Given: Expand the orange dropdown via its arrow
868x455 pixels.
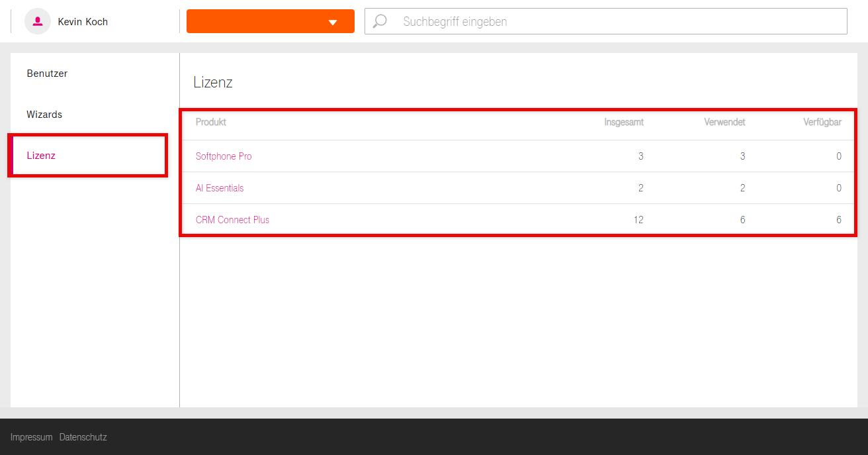Looking at the screenshot, I should tap(333, 22).
